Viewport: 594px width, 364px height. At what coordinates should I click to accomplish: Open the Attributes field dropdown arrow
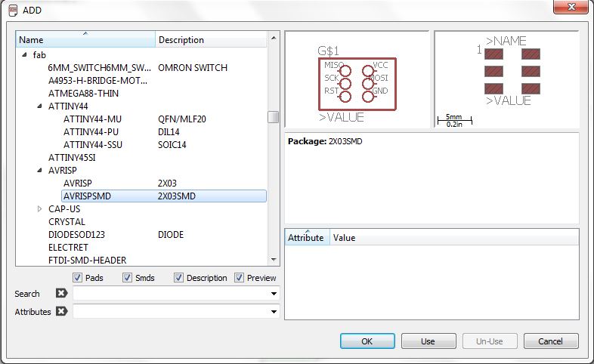coord(274,312)
